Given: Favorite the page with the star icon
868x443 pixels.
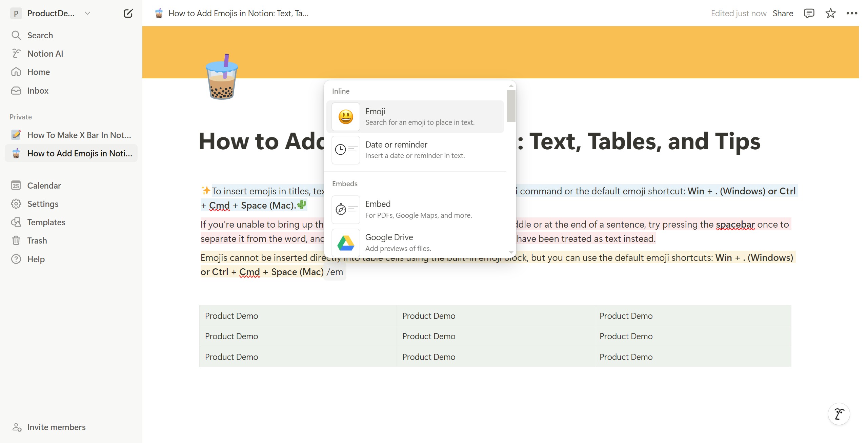Looking at the screenshot, I should (830, 14).
